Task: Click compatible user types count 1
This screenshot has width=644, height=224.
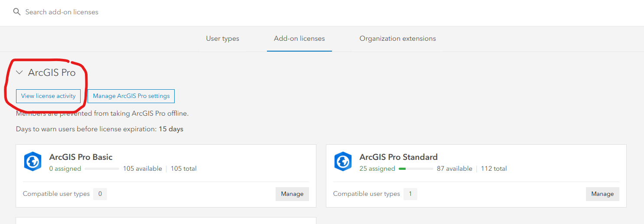Action: [x=410, y=194]
